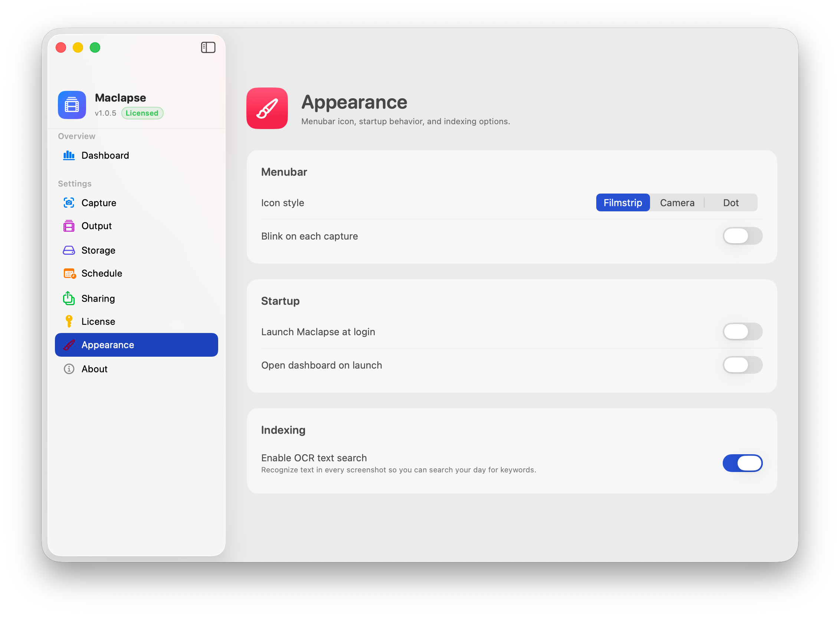Image resolution: width=840 pixels, height=617 pixels.
Task: Open Sharing settings label
Action: [98, 298]
